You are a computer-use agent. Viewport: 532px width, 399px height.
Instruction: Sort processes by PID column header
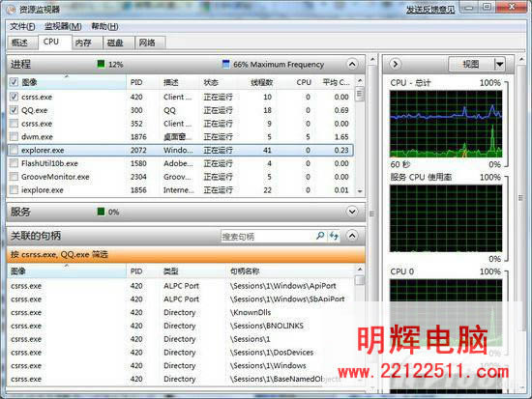point(142,82)
